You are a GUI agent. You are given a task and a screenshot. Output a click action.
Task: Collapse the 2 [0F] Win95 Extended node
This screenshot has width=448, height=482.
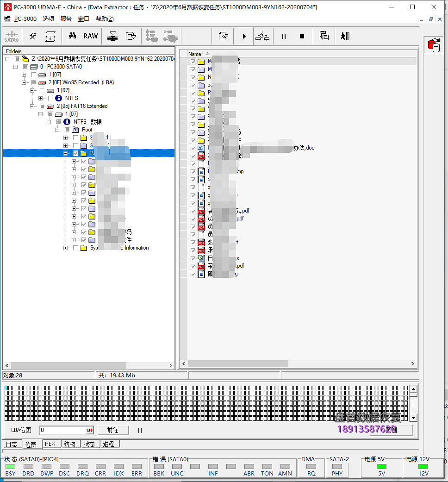point(24,83)
